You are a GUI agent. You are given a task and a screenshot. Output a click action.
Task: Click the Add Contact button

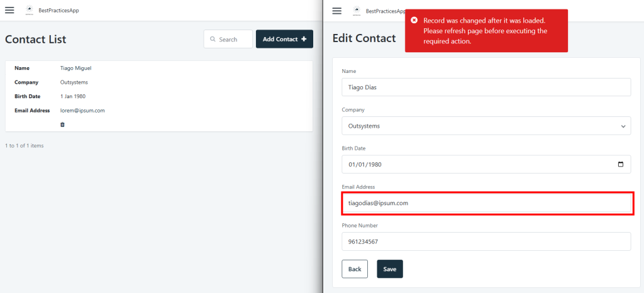pos(285,39)
